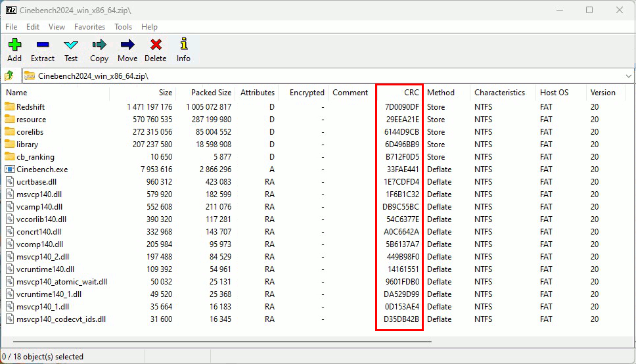Click the CRC value 33FAE441
636x364 pixels.
403,170
